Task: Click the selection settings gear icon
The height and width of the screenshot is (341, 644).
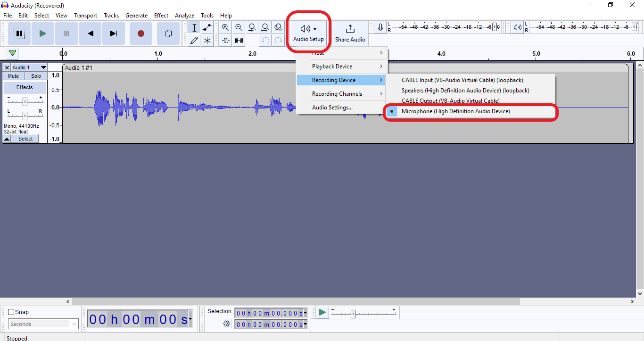Action: 227,324
